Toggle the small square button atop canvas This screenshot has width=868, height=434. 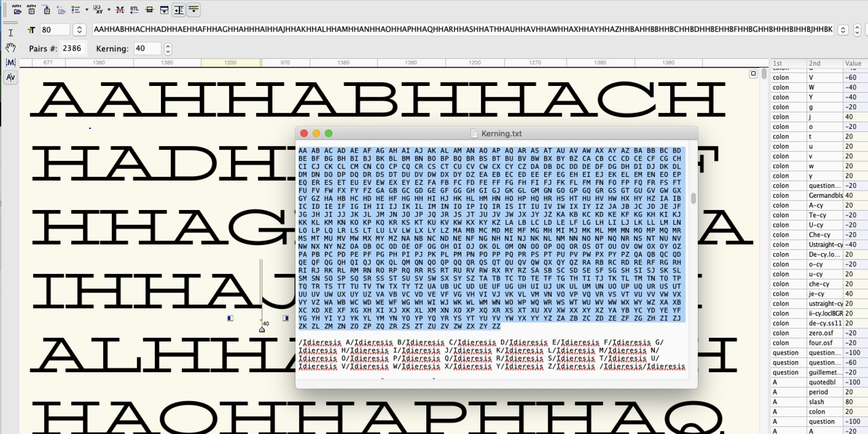pos(753,74)
